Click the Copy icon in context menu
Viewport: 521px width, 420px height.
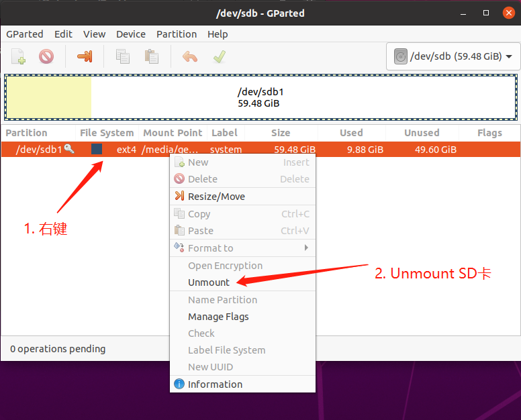pyautogui.click(x=179, y=213)
